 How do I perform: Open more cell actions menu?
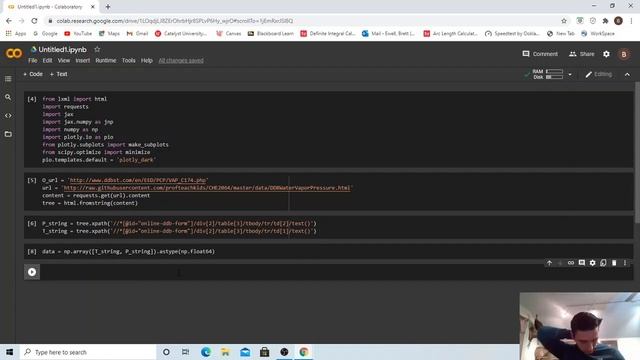[625, 263]
